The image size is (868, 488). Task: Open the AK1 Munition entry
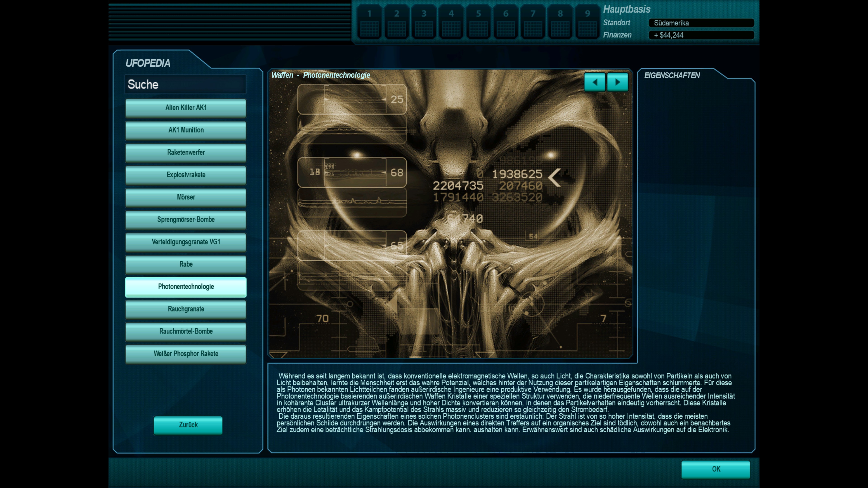click(186, 130)
